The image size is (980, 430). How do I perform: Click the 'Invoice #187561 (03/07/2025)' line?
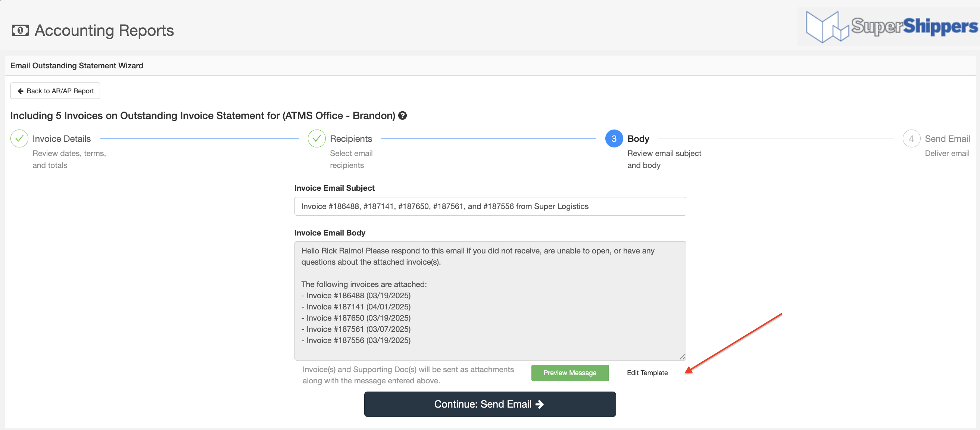click(356, 329)
